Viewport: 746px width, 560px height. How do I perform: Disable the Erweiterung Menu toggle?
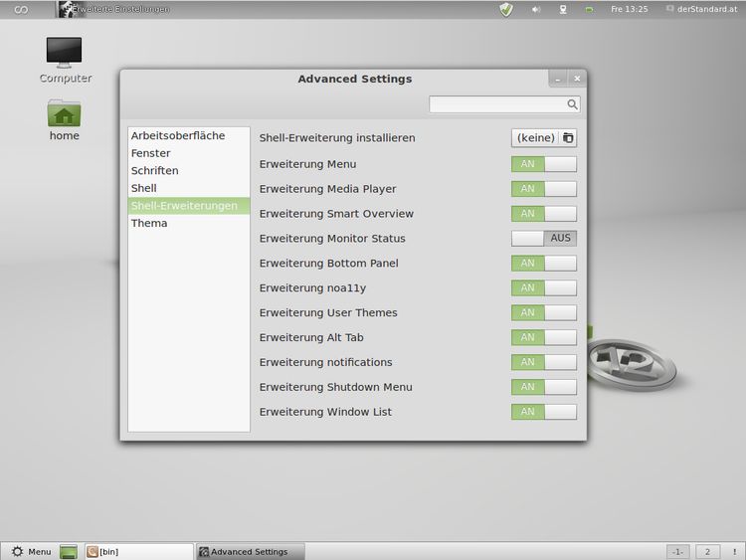click(x=543, y=164)
